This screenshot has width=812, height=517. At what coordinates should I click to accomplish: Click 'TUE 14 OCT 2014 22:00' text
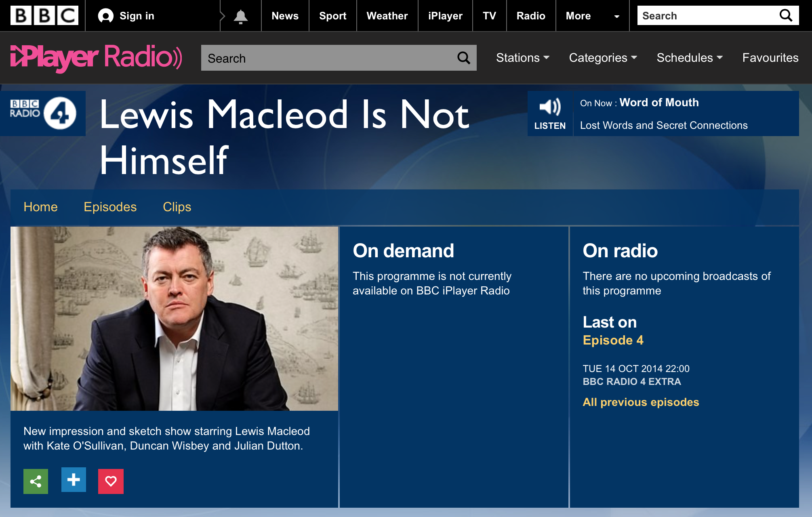pyautogui.click(x=636, y=369)
